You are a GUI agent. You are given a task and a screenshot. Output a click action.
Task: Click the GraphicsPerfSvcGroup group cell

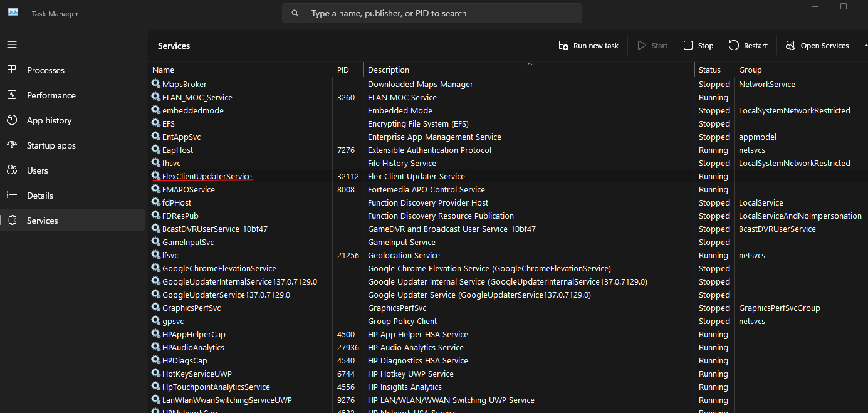point(780,308)
